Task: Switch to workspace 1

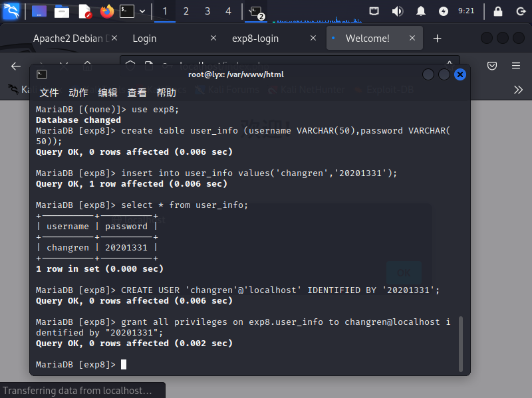Action: click(x=165, y=11)
